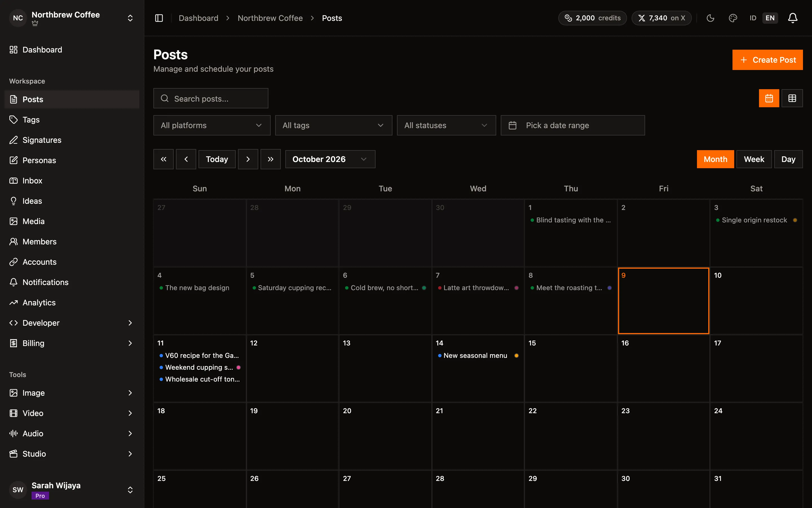
Task: Expand the Billing menu
Action: [x=72, y=343]
